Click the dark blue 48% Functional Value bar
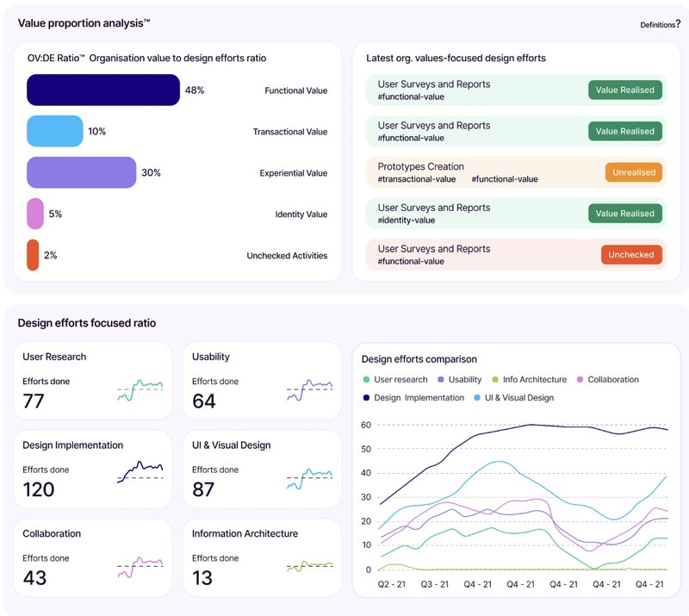 [103, 90]
